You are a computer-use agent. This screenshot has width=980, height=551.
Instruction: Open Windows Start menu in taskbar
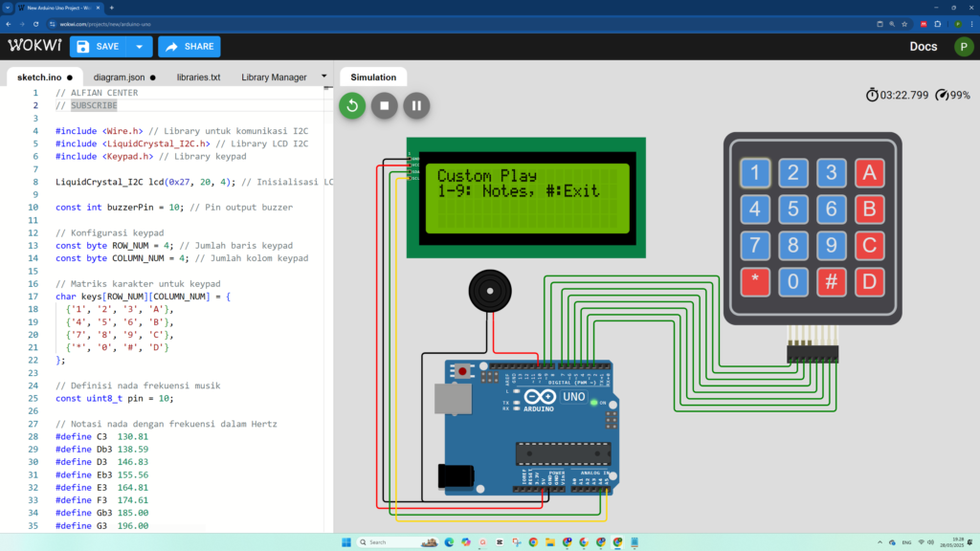tap(346, 542)
